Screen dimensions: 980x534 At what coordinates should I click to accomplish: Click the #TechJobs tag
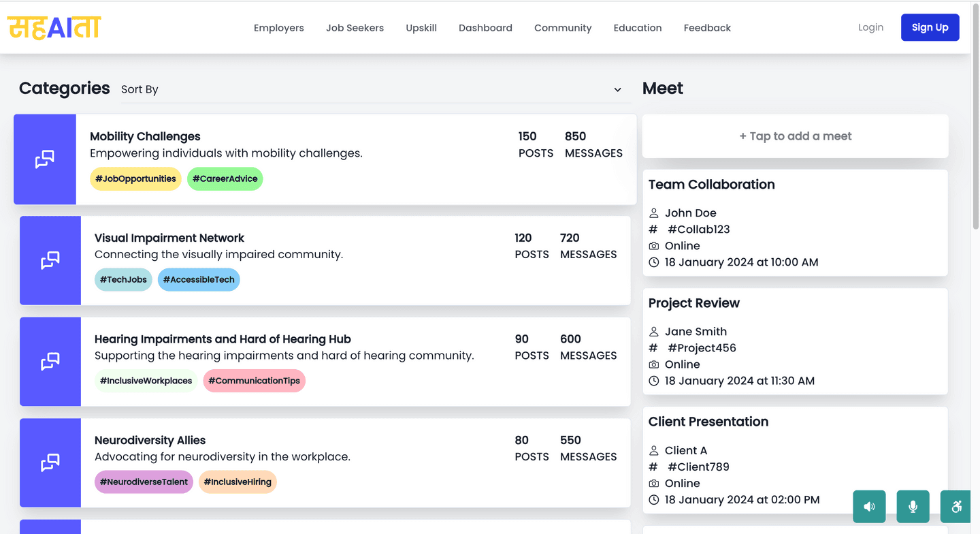click(123, 280)
